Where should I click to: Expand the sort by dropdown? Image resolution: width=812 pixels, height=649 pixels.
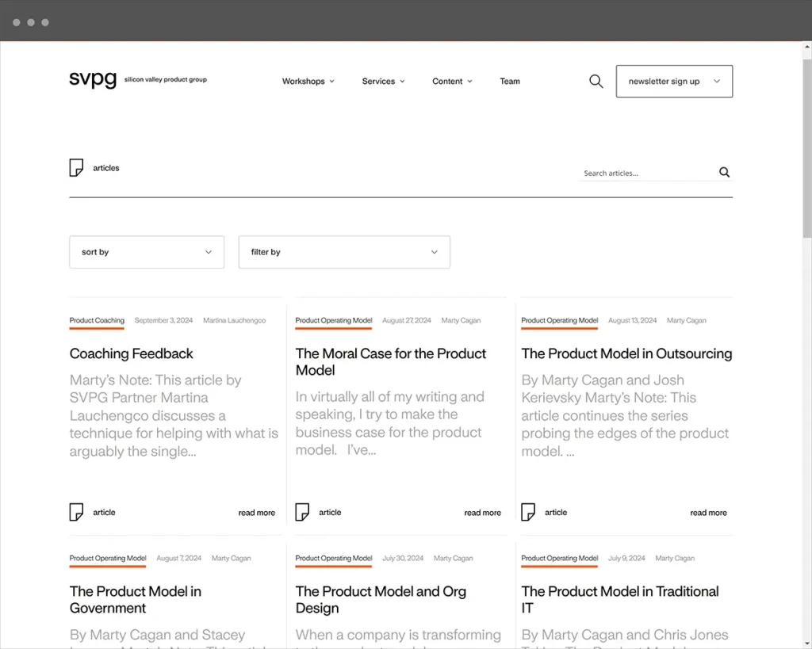click(147, 252)
